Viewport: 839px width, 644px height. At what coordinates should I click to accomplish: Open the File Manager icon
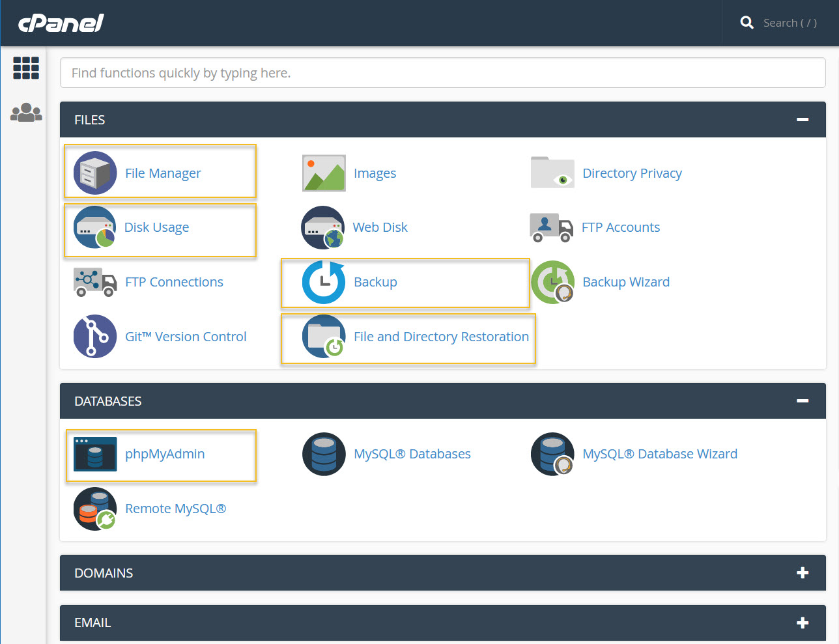pyautogui.click(x=95, y=173)
